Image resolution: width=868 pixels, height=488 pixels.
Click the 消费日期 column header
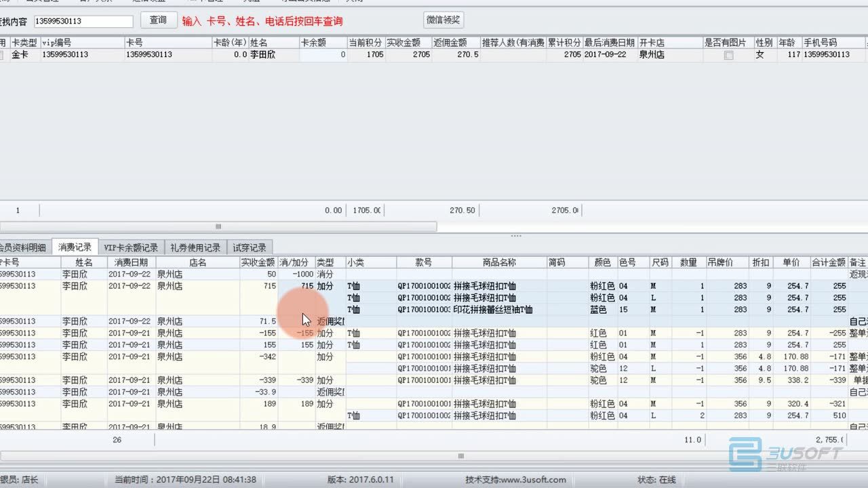click(x=131, y=262)
